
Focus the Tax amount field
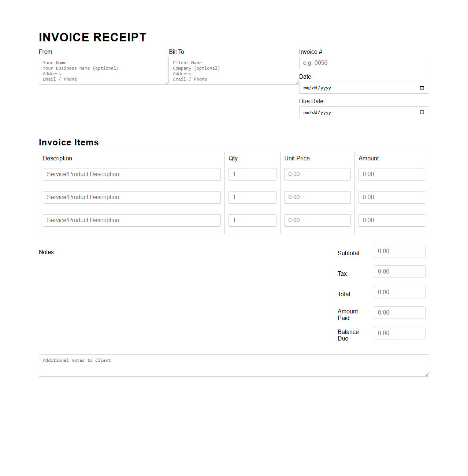point(399,271)
